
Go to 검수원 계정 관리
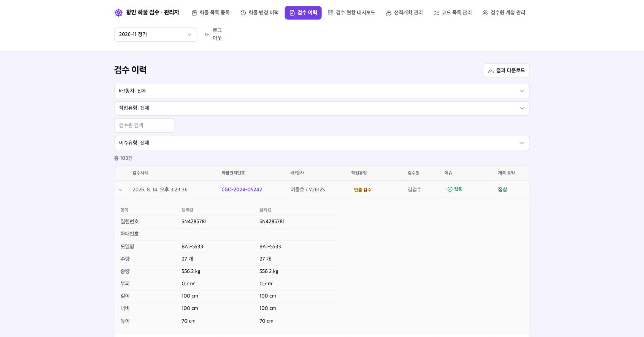point(504,13)
